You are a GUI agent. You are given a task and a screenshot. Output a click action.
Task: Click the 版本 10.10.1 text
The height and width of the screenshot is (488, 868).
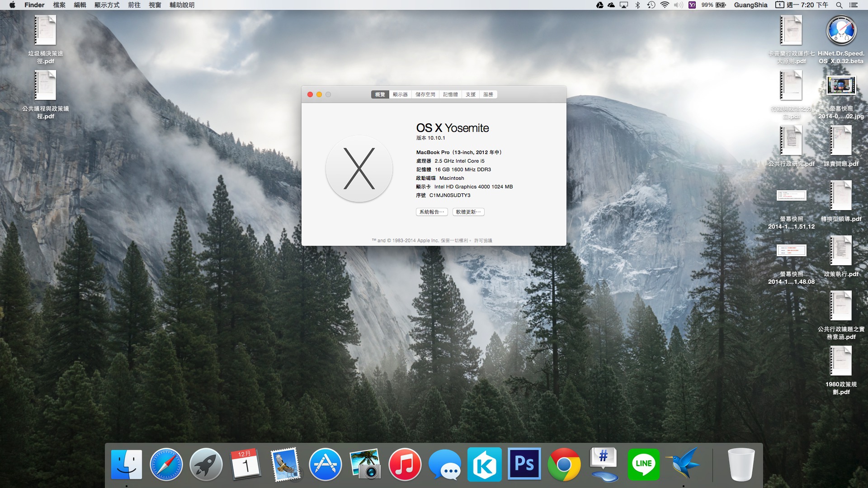click(x=431, y=138)
